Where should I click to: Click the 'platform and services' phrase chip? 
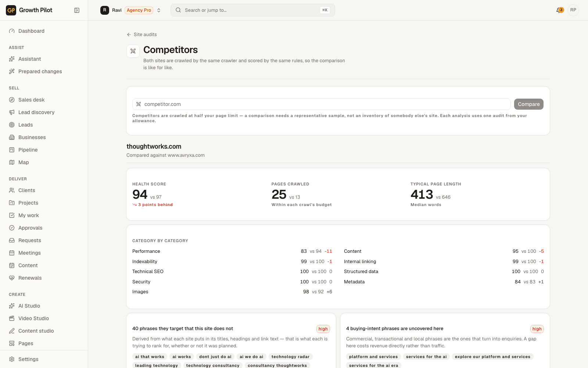pyautogui.click(x=373, y=357)
